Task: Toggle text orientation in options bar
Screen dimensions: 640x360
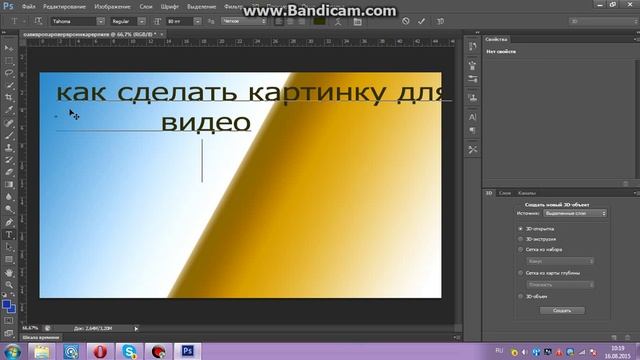Action: pyautogui.click(x=38, y=21)
